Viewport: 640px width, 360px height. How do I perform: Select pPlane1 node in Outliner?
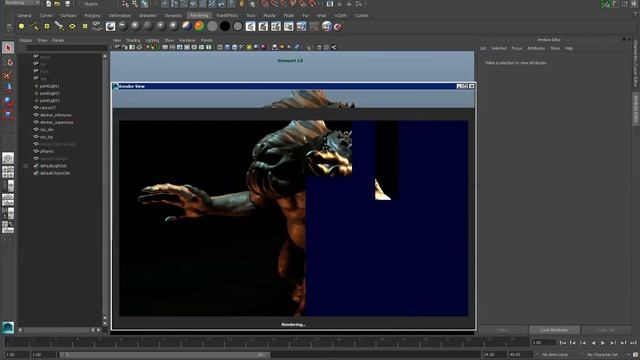pyautogui.click(x=47, y=151)
